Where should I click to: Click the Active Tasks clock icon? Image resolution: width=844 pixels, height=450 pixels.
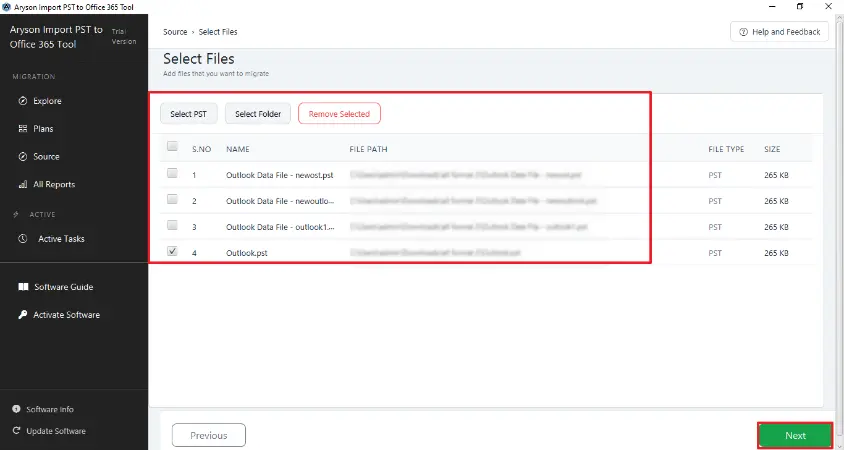(23, 238)
